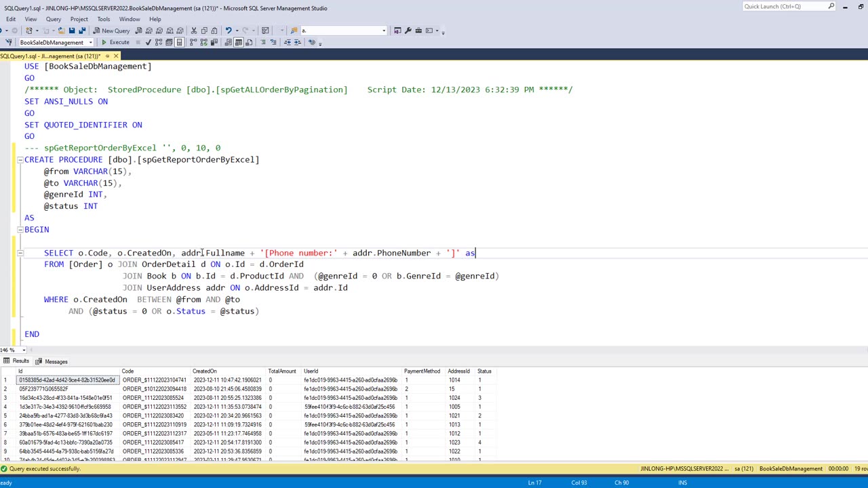The width and height of the screenshot is (868, 488).
Task: Open the find combo box dropdown
Action: tap(384, 30)
